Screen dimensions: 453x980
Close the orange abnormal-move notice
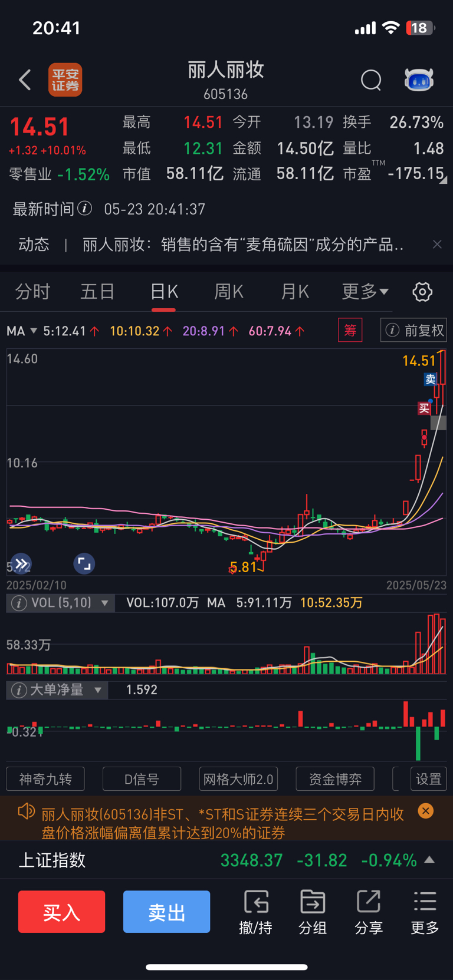click(425, 811)
